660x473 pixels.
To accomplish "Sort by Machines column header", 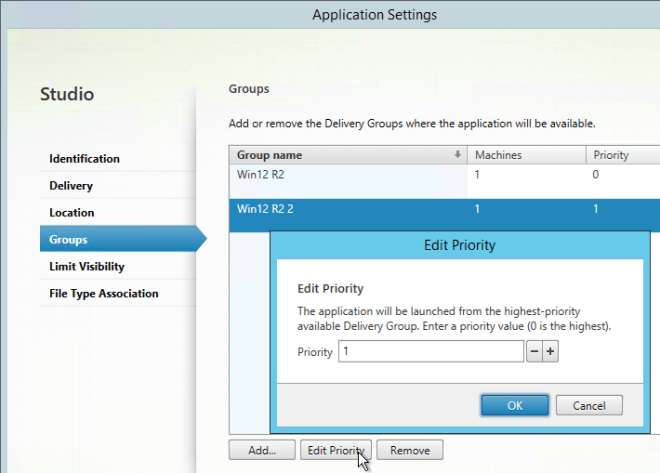I will (525, 155).
